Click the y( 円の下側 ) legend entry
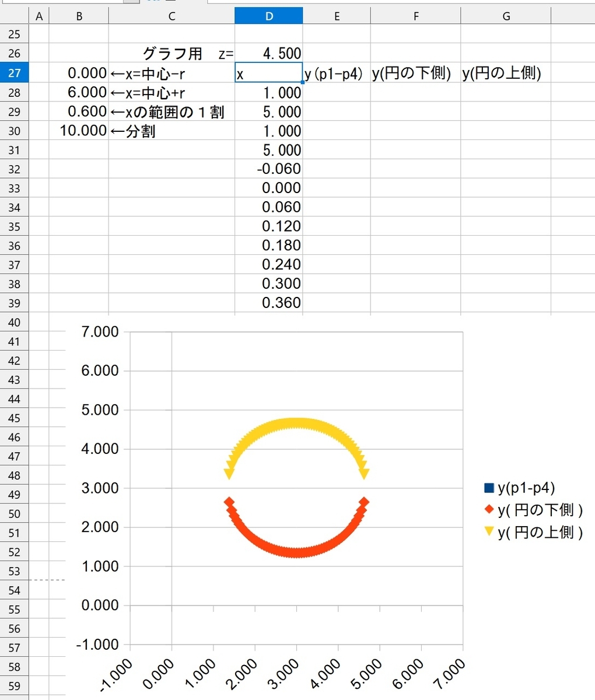This screenshot has height=700, width=595. click(x=533, y=510)
